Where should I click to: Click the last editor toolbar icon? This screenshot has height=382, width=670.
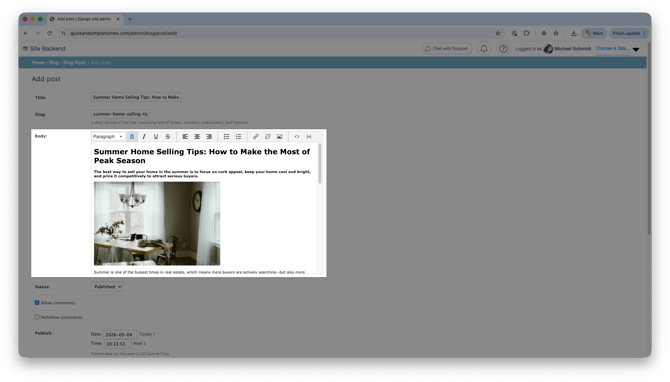309,137
